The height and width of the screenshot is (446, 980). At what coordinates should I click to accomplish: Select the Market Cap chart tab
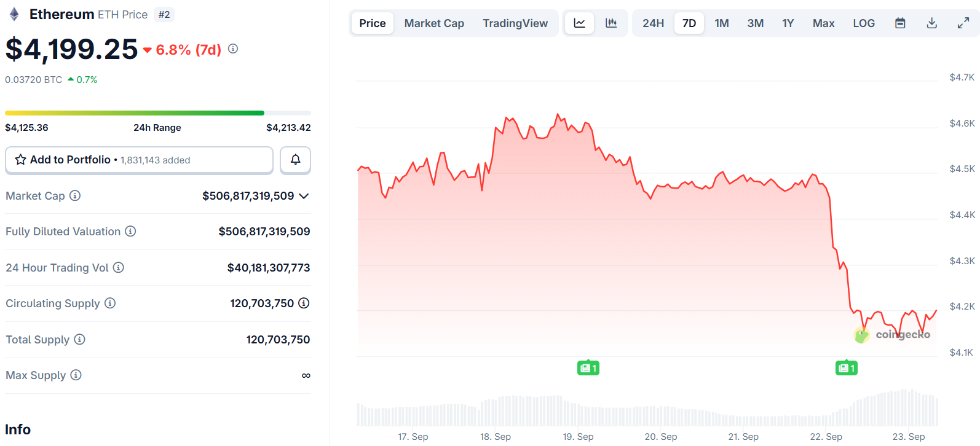[434, 23]
